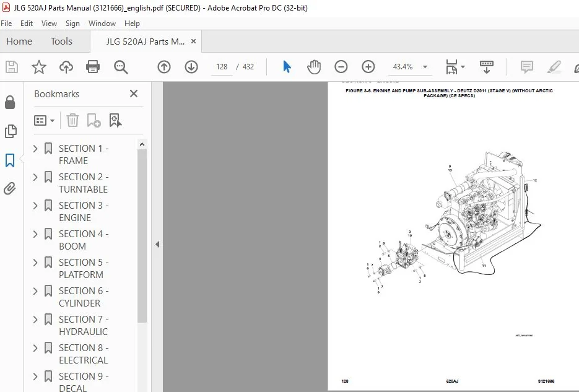
Task: Open the zoom level dropdown arrow
Action: pos(425,67)
